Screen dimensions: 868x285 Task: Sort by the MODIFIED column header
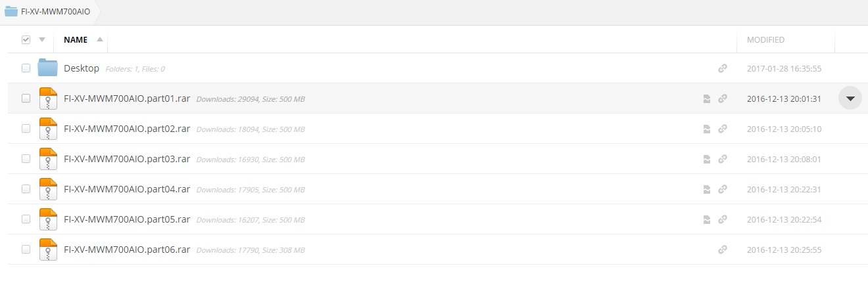tap(765, 39)
